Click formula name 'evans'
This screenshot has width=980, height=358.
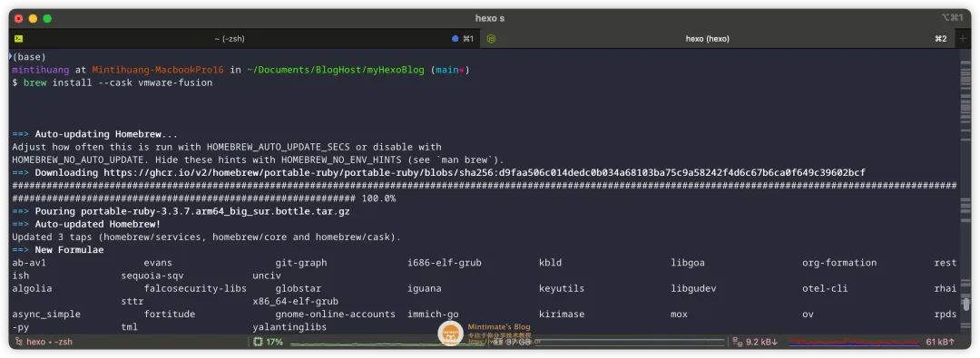(158, 263)
